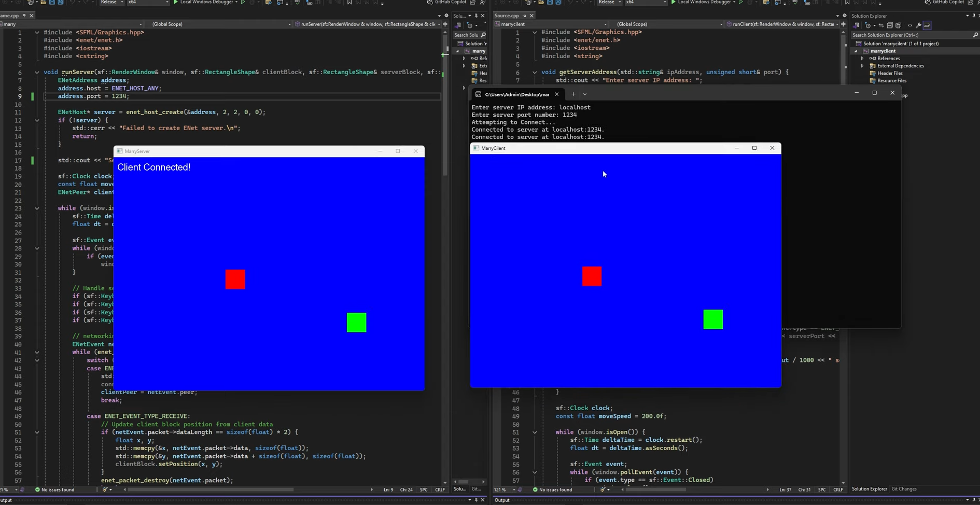The width and height of the screenshot is (980, 505).
Task: Click Show All Files icon in right Solution Explorer
Action: [x=899, y=25]
